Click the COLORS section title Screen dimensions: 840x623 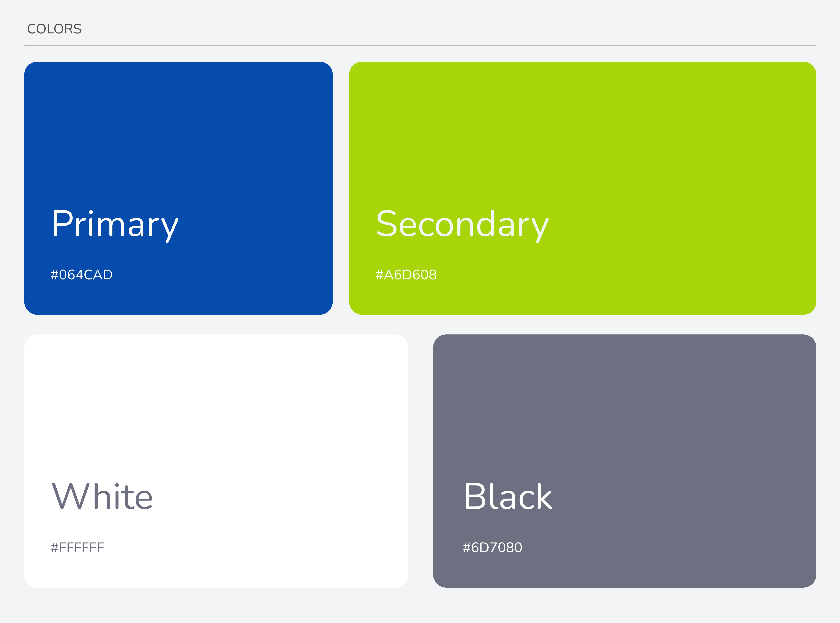coord(54,29)
